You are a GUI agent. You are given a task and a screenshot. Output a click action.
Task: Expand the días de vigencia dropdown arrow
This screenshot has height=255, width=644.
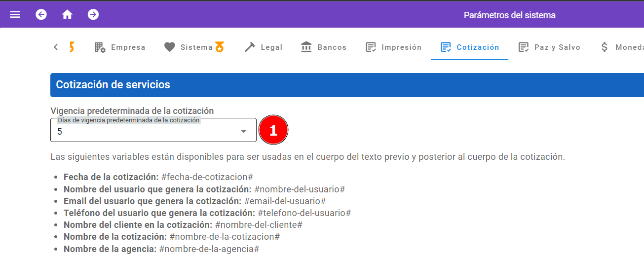(243, 132)
